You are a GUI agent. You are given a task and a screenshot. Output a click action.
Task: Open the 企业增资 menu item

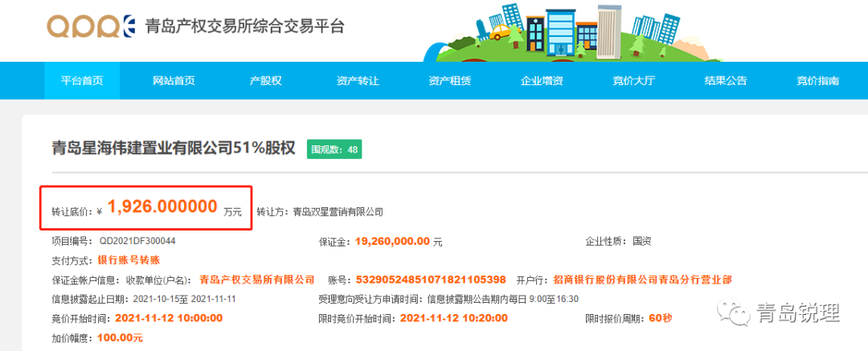click(x=542, y=80)
